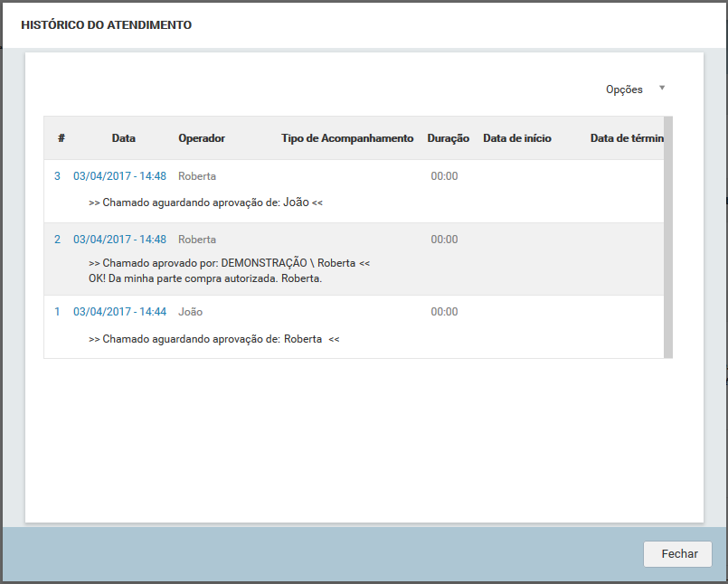
Task: Click the date 03/04/2017 - 14:44 link
Action: click(119, 312)
